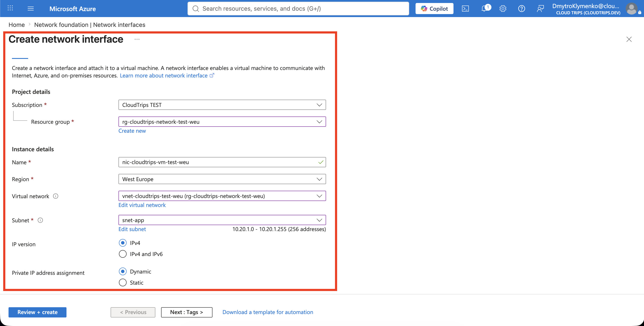Open the ellipsis more options beside title
Viewport: 644px width, 326px height.
[x=137, y=39]
